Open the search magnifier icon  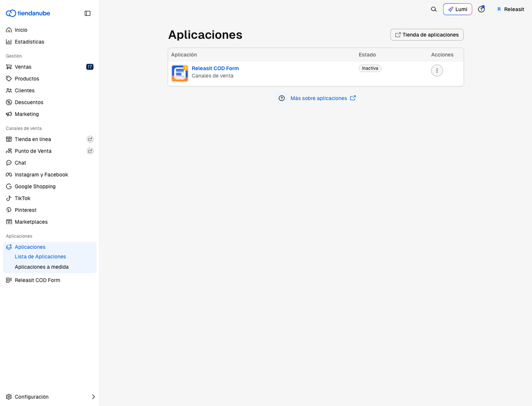click(x=434, y=9)
